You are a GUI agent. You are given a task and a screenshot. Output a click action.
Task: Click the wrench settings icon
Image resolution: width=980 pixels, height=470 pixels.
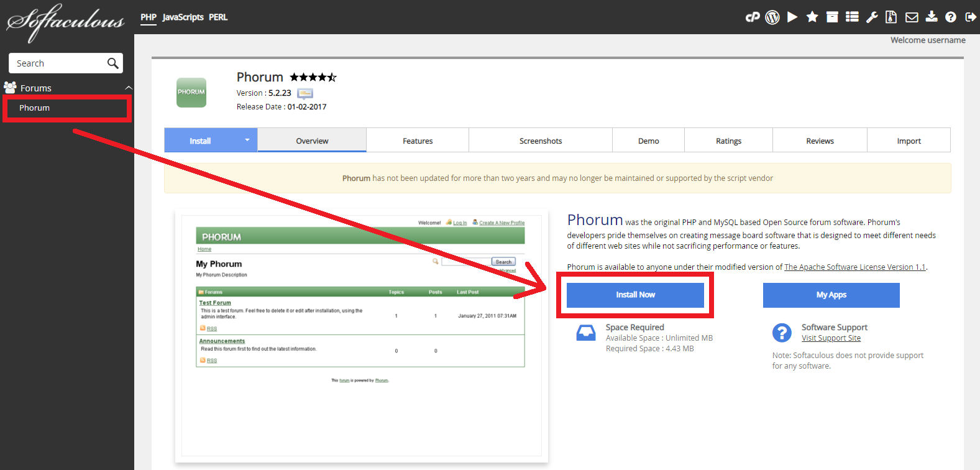pos(872,17)
